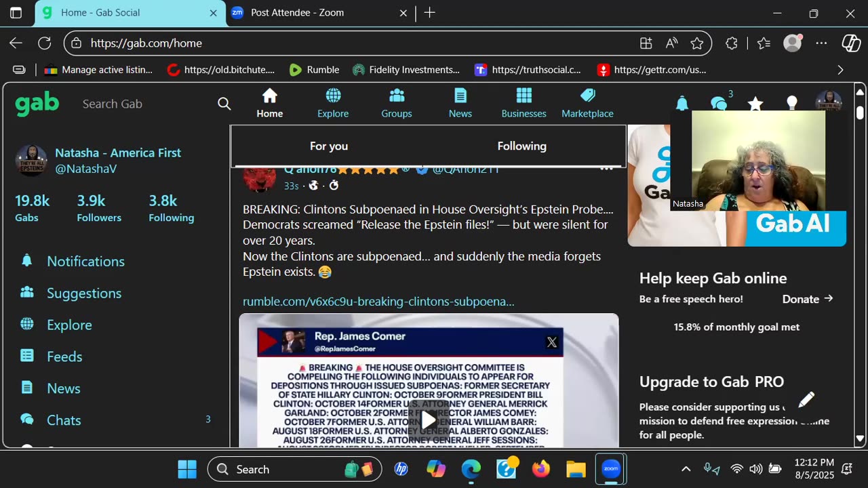The width and height of the screenshot is (868, 488).
Task: Open the browser Settings and more menu
Action: click(x=821, y=43)
